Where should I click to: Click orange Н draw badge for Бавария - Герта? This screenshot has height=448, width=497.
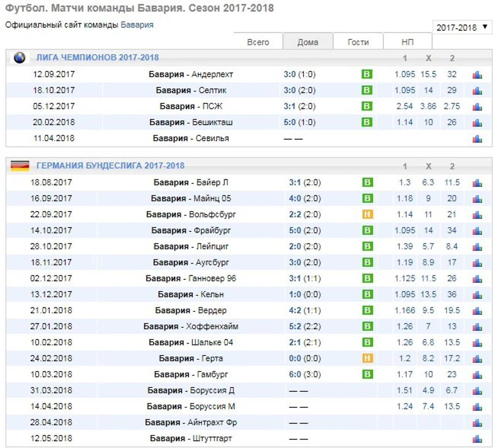pos(367,358)
